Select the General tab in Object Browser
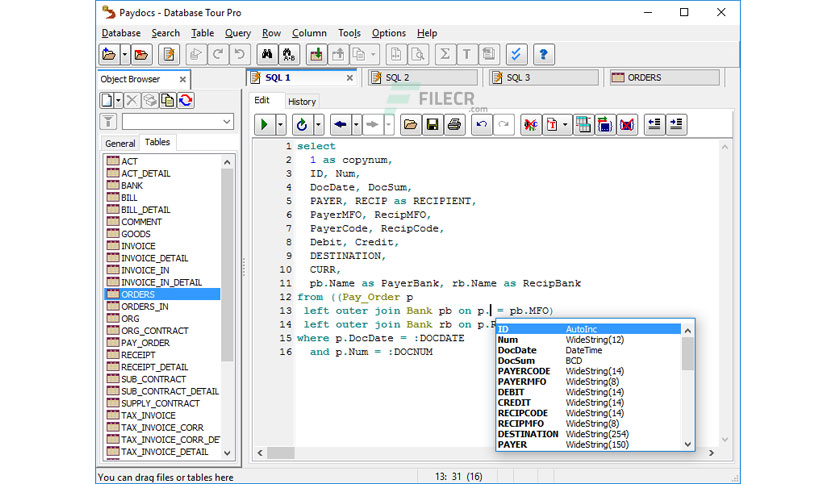Image resolution: width=836 pixels, height=484 pixels. (120, 143)
